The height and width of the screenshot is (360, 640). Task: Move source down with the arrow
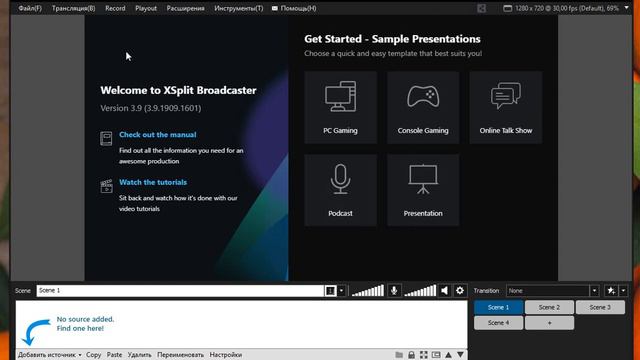pyautogui.click(x=460, y=355)
